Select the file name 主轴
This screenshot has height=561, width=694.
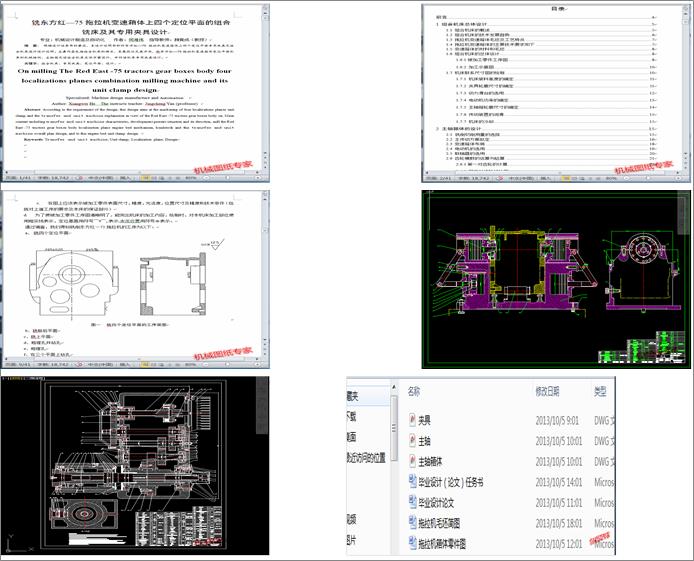tap(424, 441)
